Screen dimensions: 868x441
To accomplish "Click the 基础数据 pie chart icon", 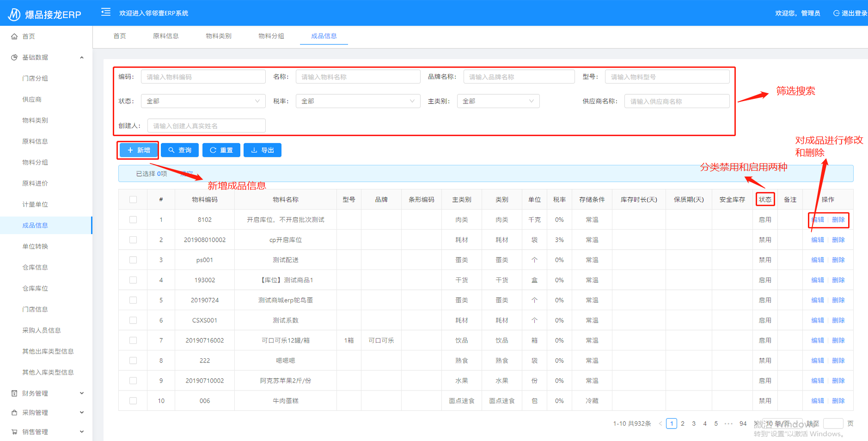I will point(14,57).
